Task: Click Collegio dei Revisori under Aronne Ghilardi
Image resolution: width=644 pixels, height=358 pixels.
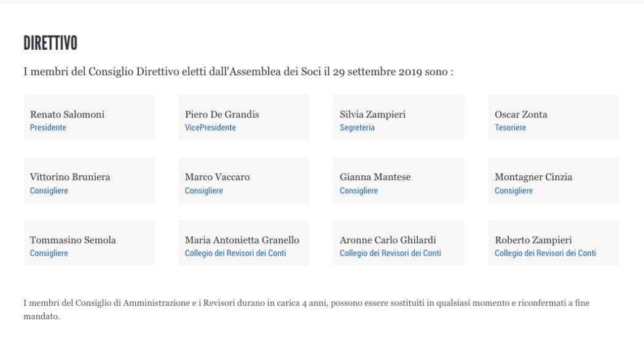Action: [390, 253]
